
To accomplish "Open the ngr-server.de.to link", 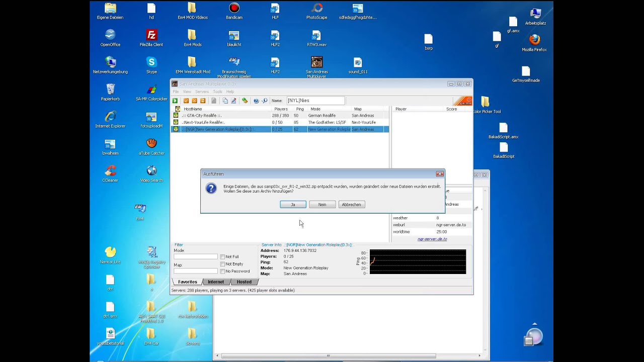I will pos(432,239).
